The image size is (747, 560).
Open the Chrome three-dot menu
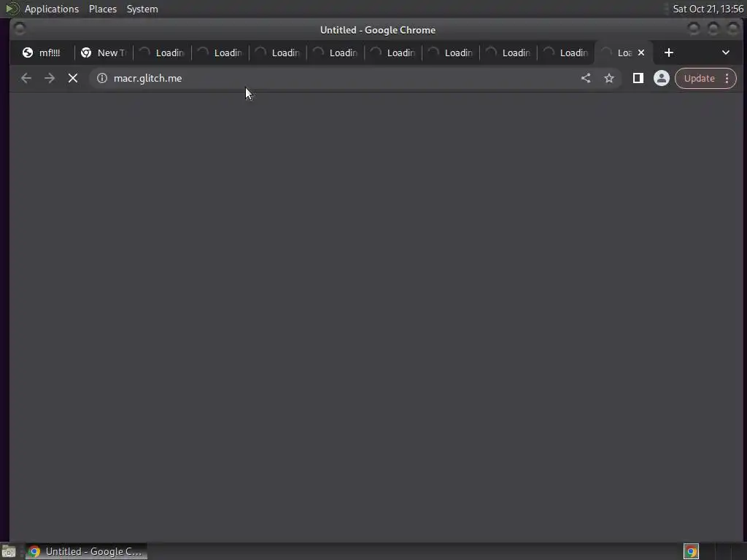click(727, 78)
